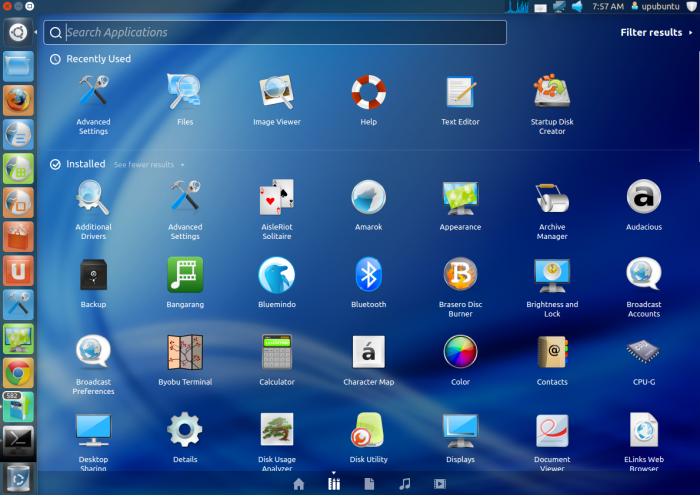Open the Calculator application
This screenshot has height=495, width=700.
[x=276, y=352]
